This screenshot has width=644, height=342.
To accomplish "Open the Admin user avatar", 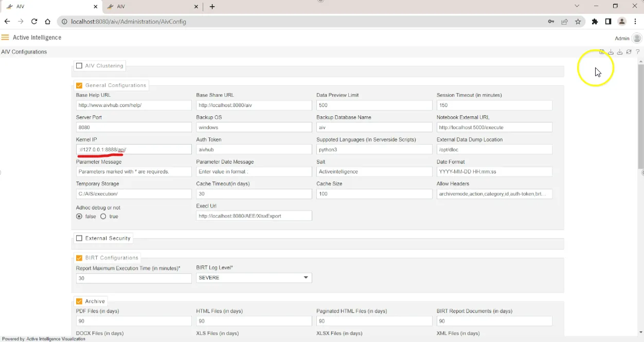I will coord(637,38).
